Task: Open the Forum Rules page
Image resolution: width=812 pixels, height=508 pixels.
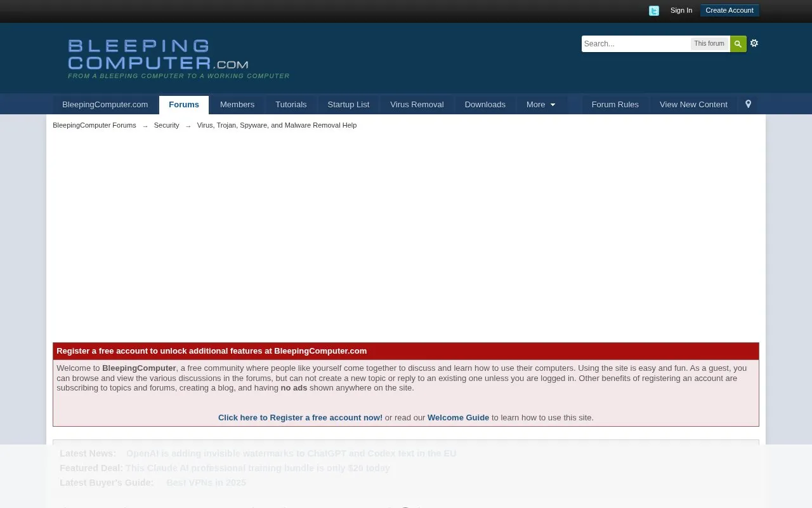Action: (x=615, y=105)
